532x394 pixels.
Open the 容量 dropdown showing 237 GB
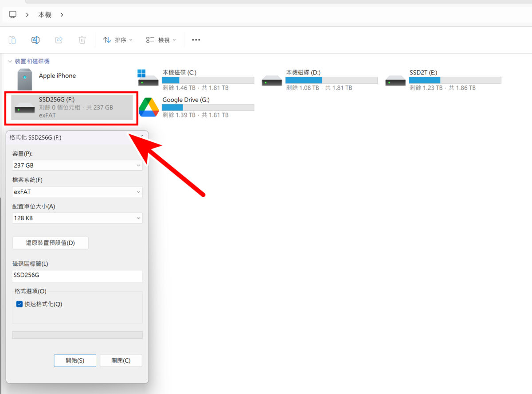(77, 165)
